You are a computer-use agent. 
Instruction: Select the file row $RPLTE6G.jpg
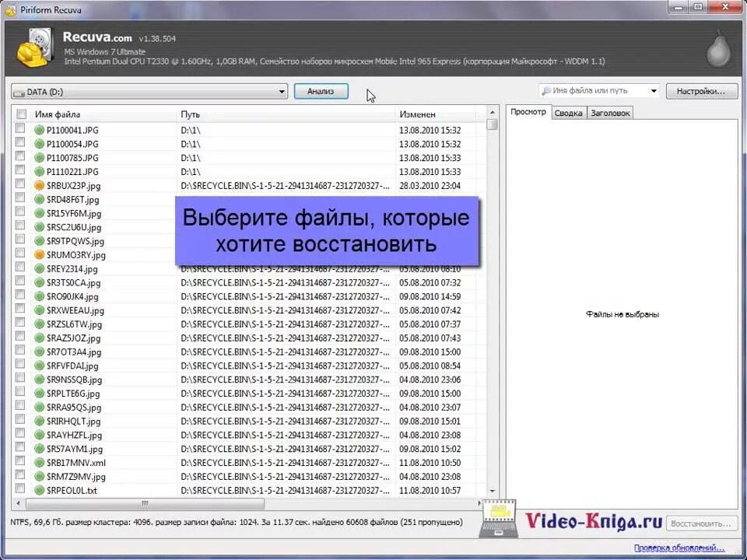pyautogui.click(x=250, y=394)
